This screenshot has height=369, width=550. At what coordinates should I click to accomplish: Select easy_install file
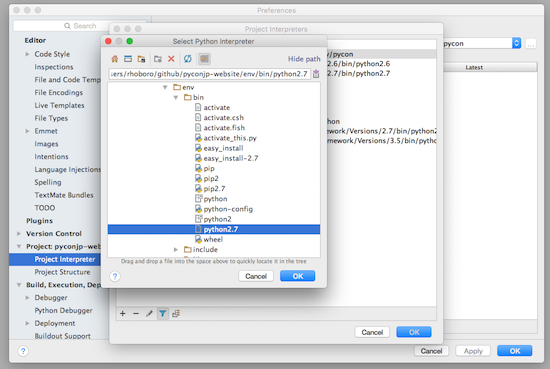click(223, 148)
